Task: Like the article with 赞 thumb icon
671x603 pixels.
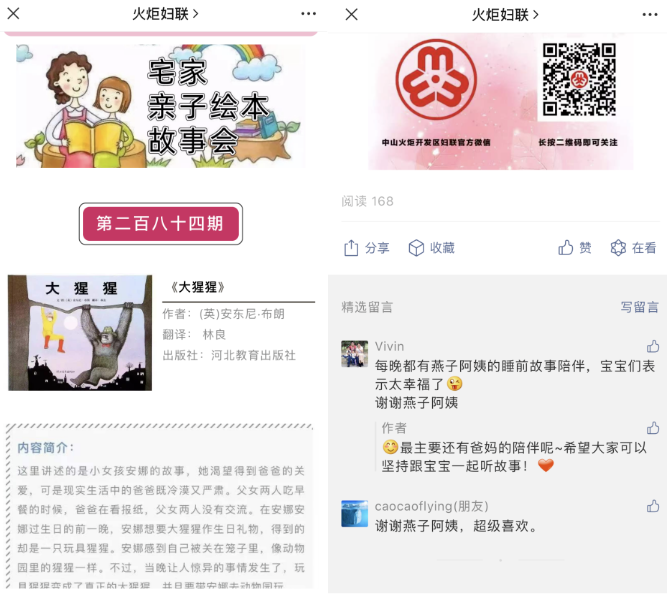Action: [x=565, y=247]
